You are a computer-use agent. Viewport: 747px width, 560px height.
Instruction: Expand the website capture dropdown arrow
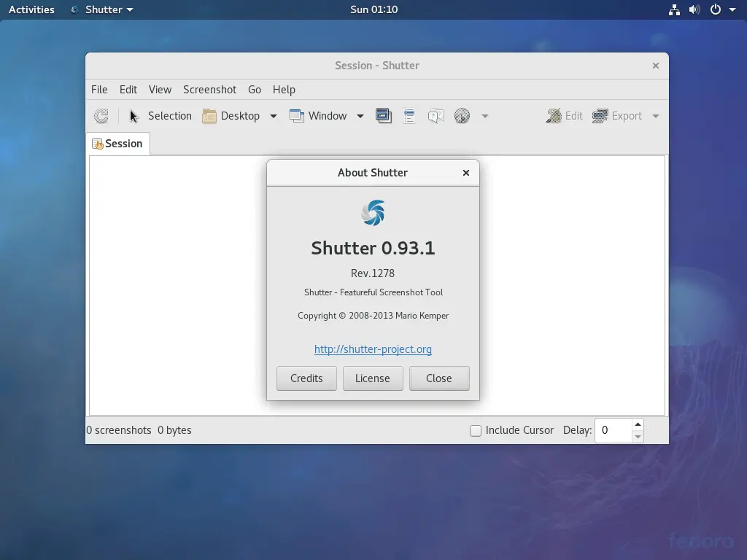485,116
